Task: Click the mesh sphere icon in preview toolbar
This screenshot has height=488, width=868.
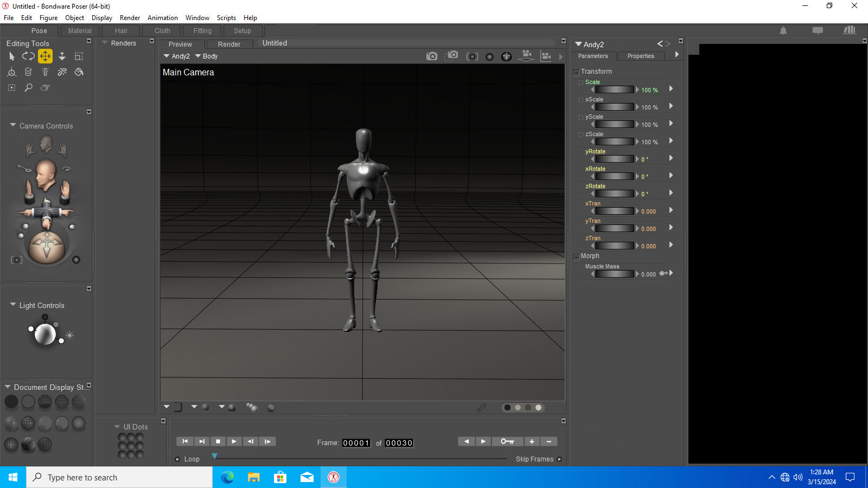Action: [x=506, y=56]
